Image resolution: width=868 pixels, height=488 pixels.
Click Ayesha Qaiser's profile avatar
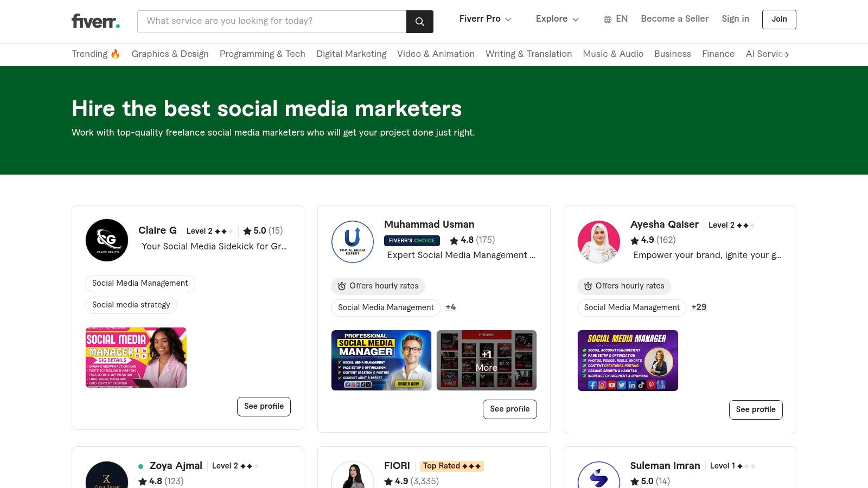point(598,242)
